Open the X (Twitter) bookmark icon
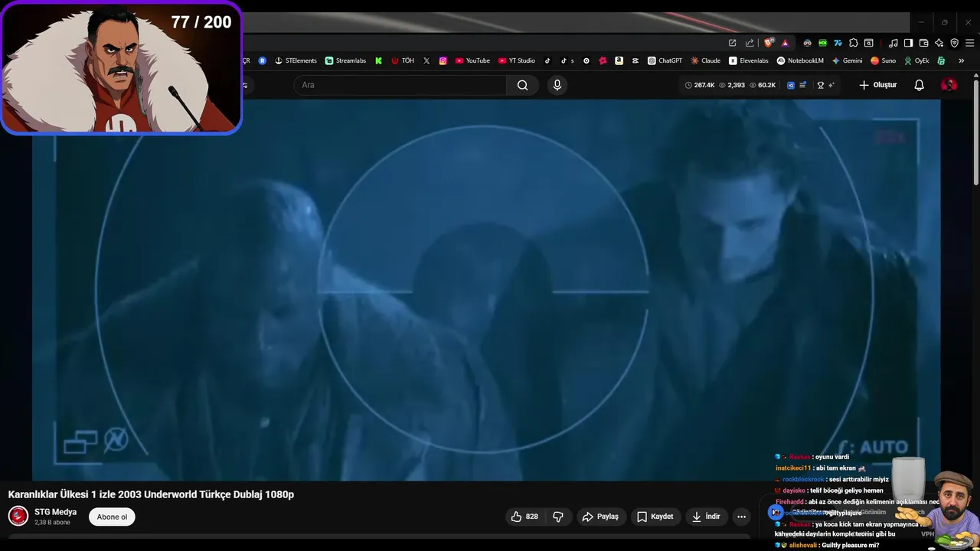Image resolution: width=980 pixels, height=551 pixels. pyautogui.click(x=426, y=60)
